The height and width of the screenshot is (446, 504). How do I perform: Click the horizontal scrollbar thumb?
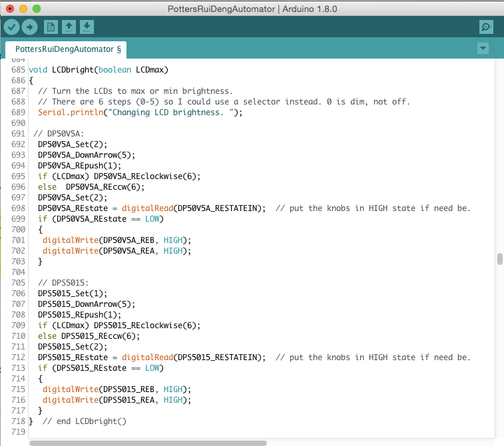click(148, 443)
